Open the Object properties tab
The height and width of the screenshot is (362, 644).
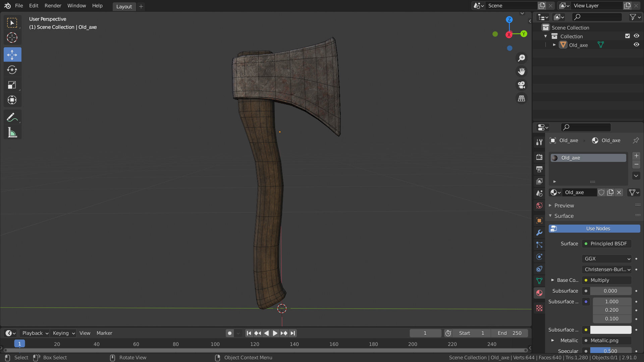point(539,221)
